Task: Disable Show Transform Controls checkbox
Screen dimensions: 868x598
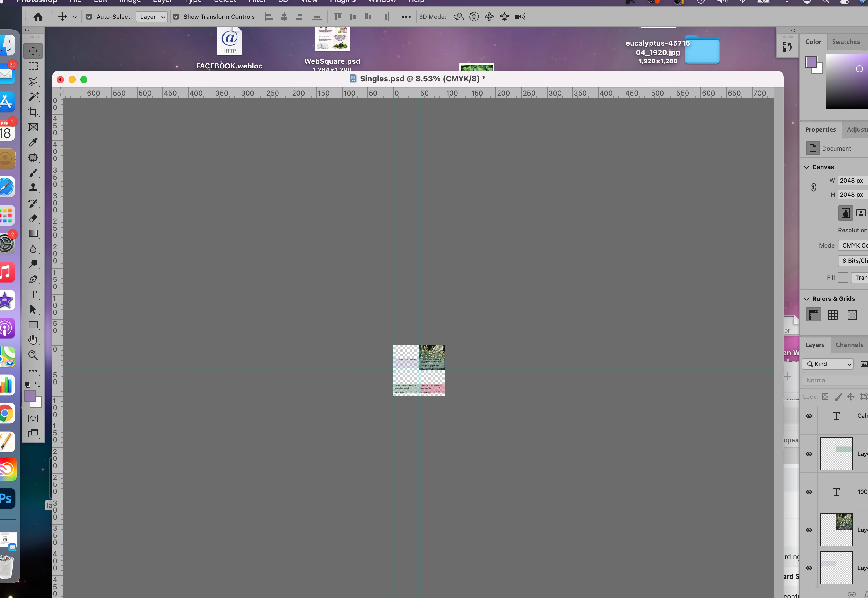Action: tap(176, 17)
